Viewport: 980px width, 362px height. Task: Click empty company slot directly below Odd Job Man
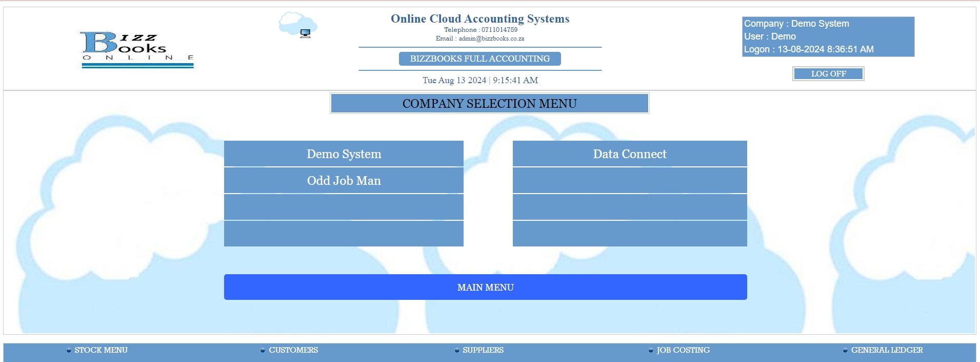click(x=344, y=207)
